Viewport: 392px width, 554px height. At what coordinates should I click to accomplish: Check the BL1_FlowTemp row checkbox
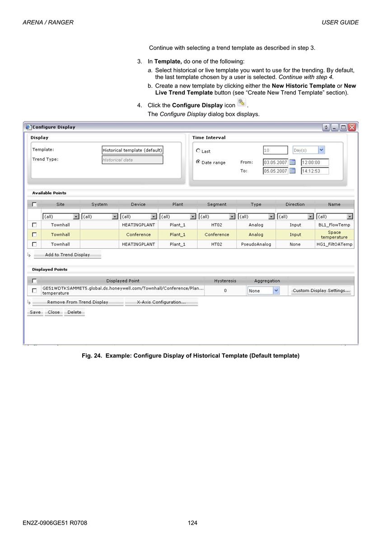(x=34, y=225)
